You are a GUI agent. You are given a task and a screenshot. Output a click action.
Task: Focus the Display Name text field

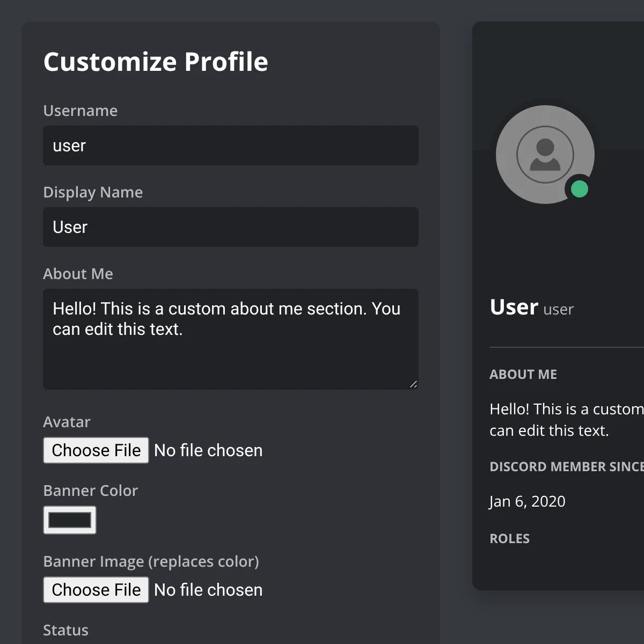pos(231,227)
